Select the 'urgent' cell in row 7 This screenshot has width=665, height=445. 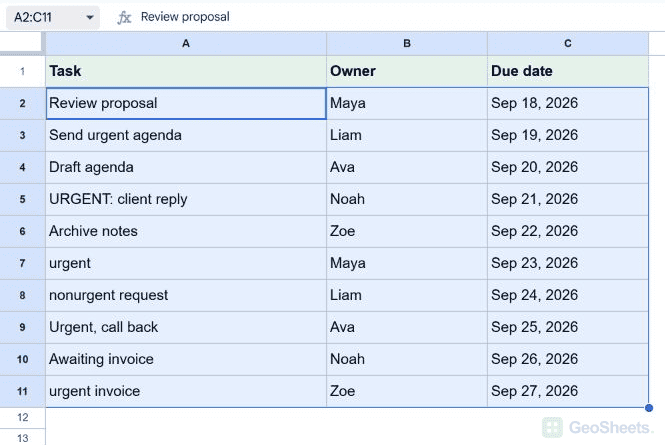(x=186, y=263)
